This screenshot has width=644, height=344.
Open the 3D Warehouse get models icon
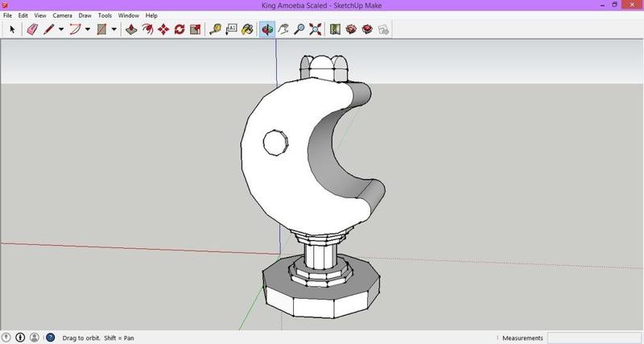click(351, 29)
